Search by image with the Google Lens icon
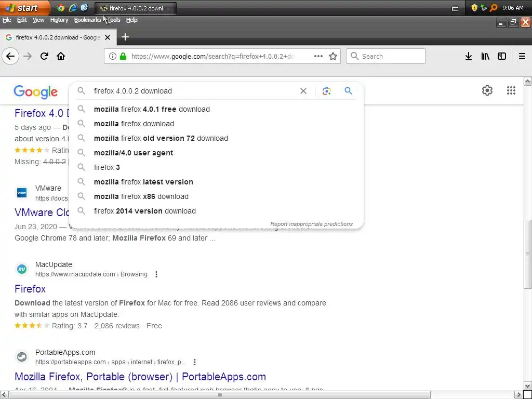Screen dimensions: 532x399 tap(326, 91)
